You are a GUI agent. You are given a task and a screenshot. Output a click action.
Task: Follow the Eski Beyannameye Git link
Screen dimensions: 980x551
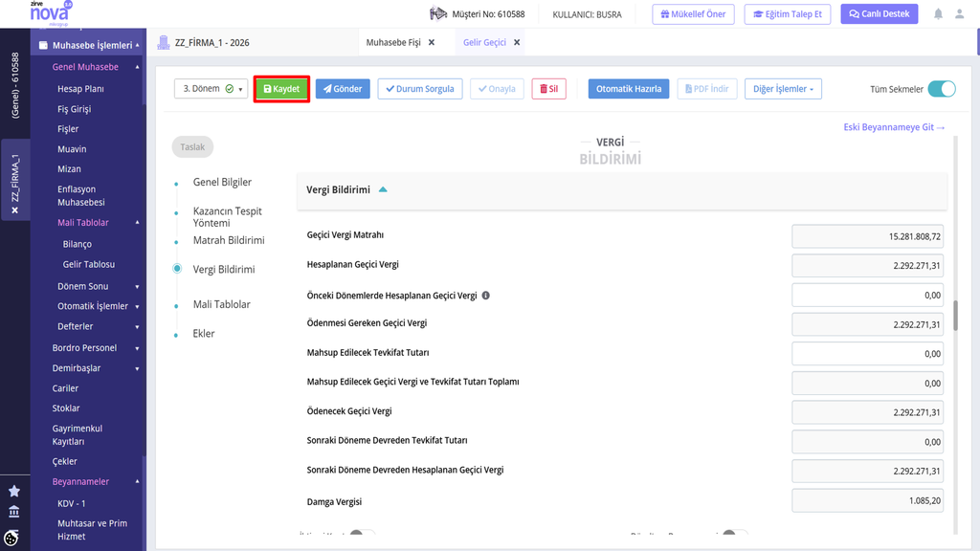894,127
